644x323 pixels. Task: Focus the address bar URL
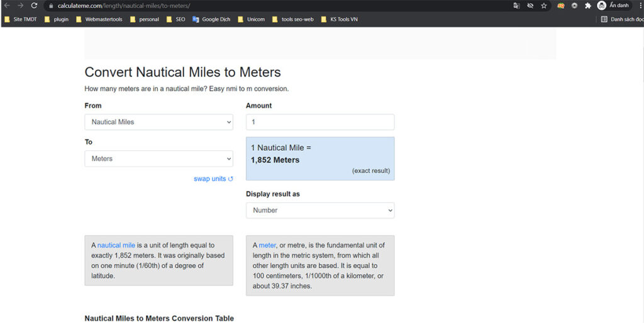124,6
